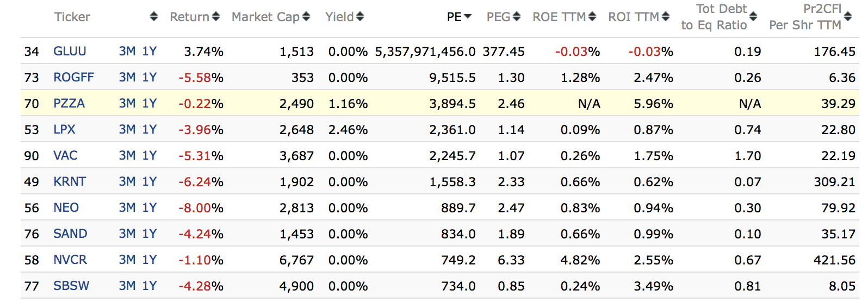Open 1Y chart for LPX
The width and height of the screenshot is (868, 303).
click(x=150, y=130)
